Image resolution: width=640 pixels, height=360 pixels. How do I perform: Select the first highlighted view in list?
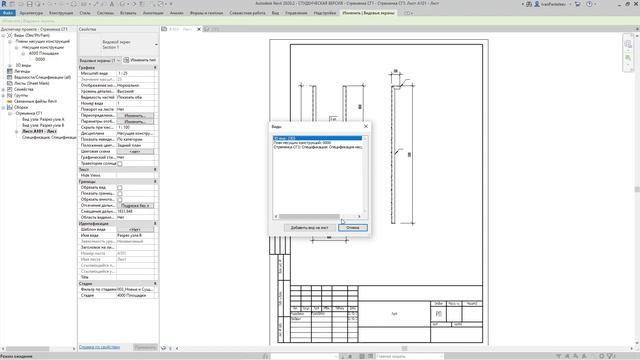point(317,138)
